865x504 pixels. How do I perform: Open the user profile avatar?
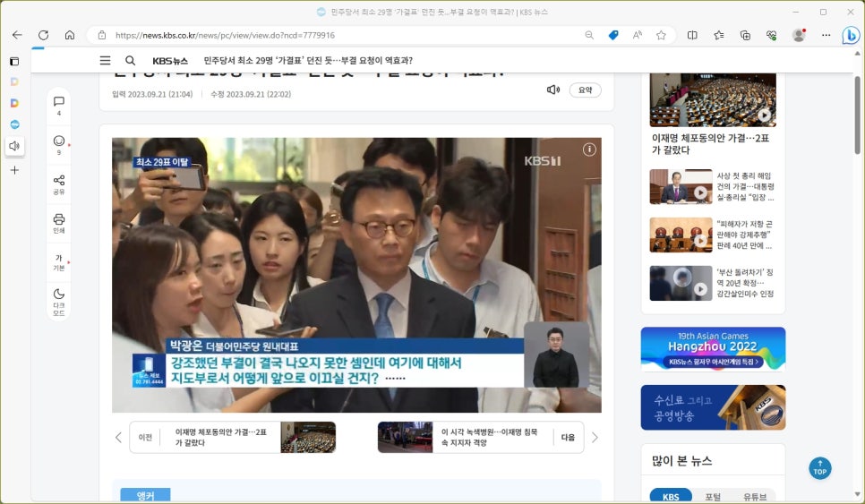(798, 35)
